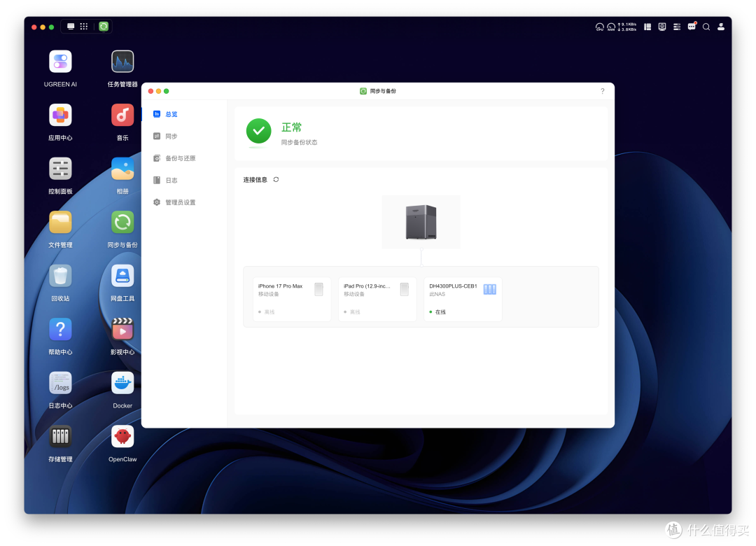Open message notifications with red dot
Screen dimensions: 756x546
pos(692,27)
